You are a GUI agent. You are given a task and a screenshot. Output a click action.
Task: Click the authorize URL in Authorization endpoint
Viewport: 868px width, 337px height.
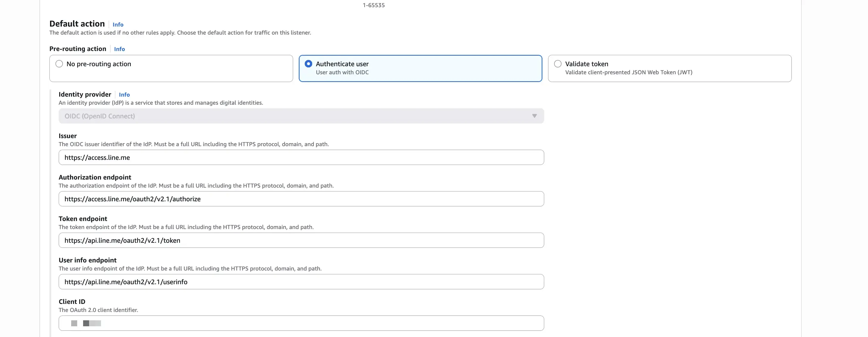133,199
